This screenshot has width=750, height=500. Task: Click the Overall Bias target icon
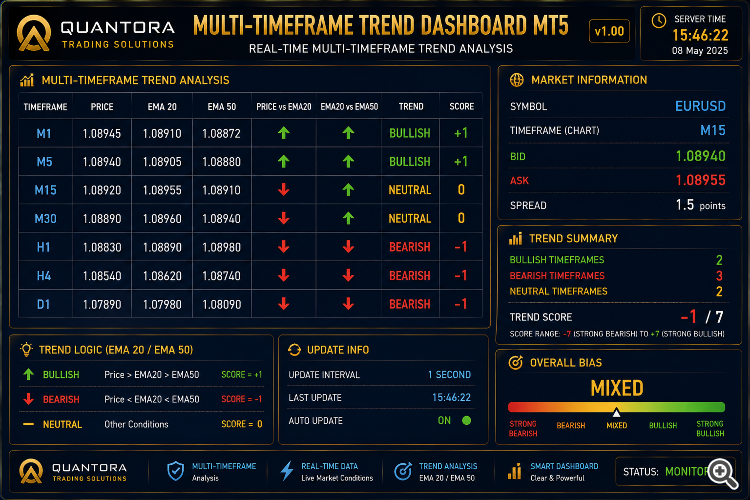515,363
